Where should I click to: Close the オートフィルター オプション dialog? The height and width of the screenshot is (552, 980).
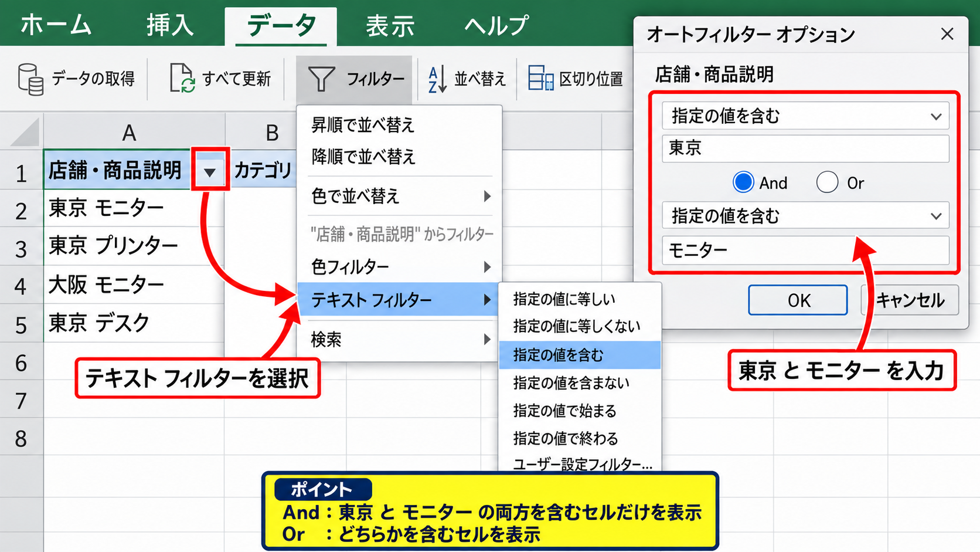[947, 34]
